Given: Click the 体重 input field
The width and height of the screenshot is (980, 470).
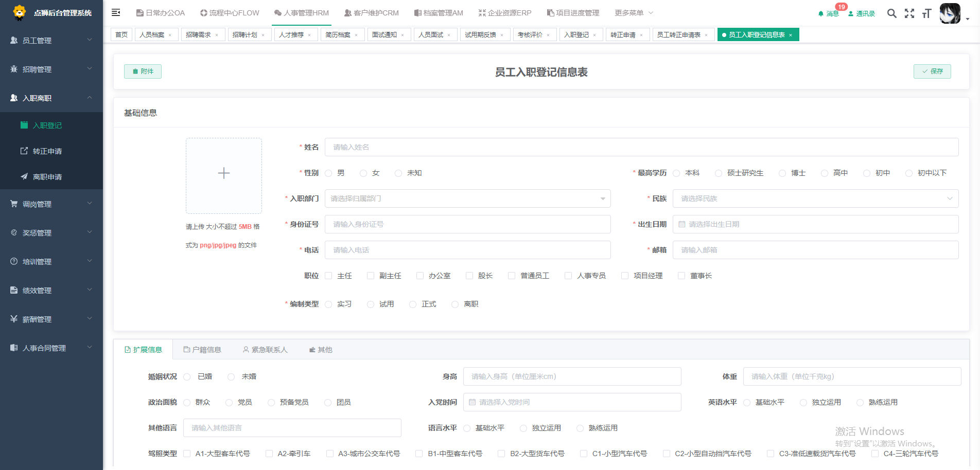Looking at the screenshot, I should coord(852,376).
